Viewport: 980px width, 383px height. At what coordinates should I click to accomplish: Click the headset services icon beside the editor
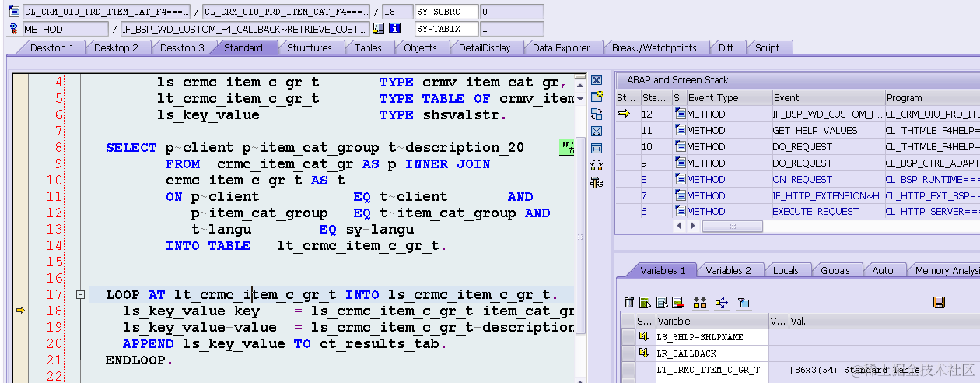point(597,165)
